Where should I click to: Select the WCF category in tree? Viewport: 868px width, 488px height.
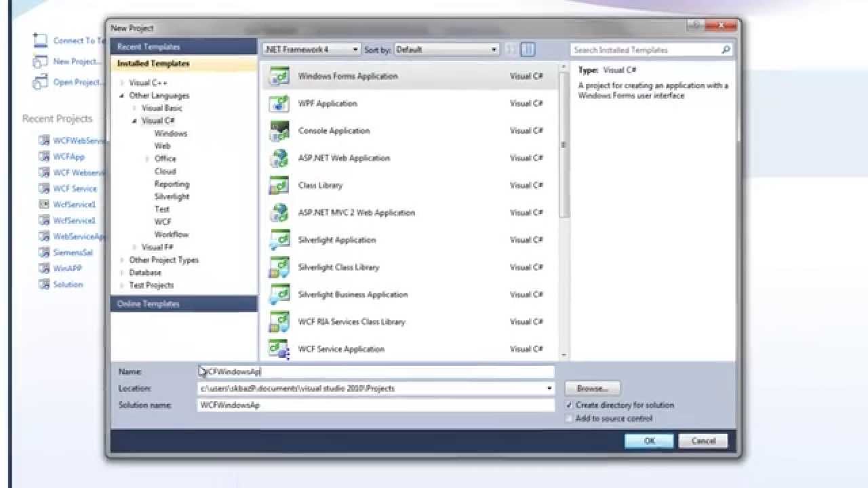click(x=163, y=222)
